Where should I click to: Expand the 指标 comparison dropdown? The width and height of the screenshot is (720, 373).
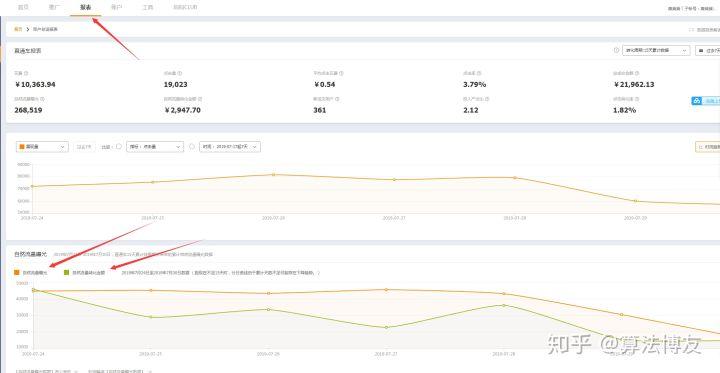point(155,147)
